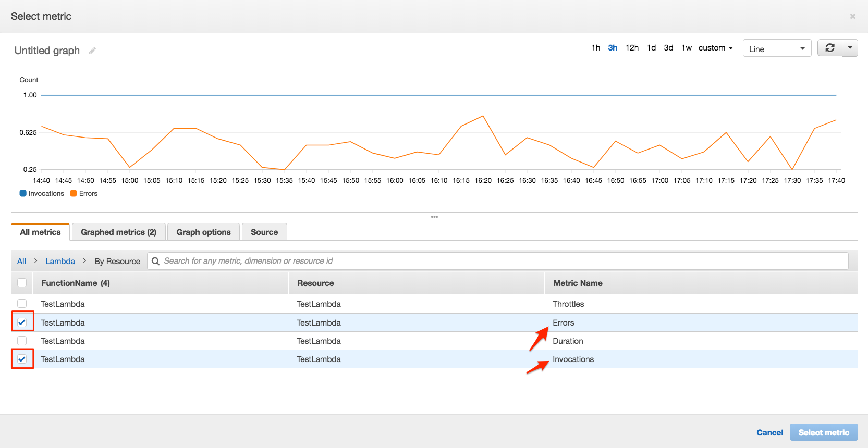Click the Duration metric name
Image resolution: width=868 pixels, height=448 pixels.
(568, 341)
